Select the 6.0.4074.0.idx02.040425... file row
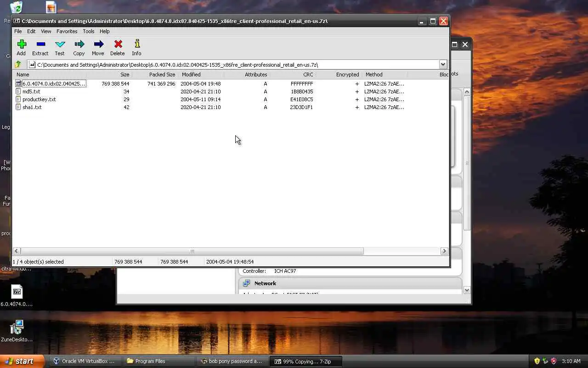The width and height of the screenshot is (588, 368). [x=231, y=84]
